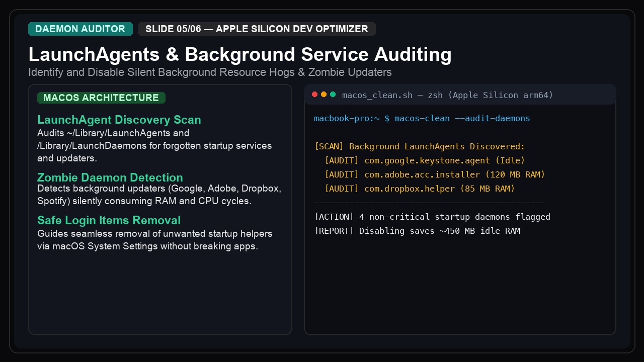This screenshot has width=644, height=362.
Task: Click the "SLIDE 05/06 — APPLE SILICON DEV OPTIMIZER" label
Action: pos(257,29)
